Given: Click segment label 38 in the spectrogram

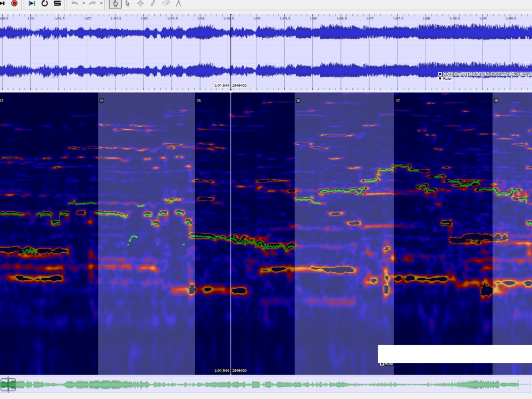Looking at the screenshot, I should coord(496,101).
